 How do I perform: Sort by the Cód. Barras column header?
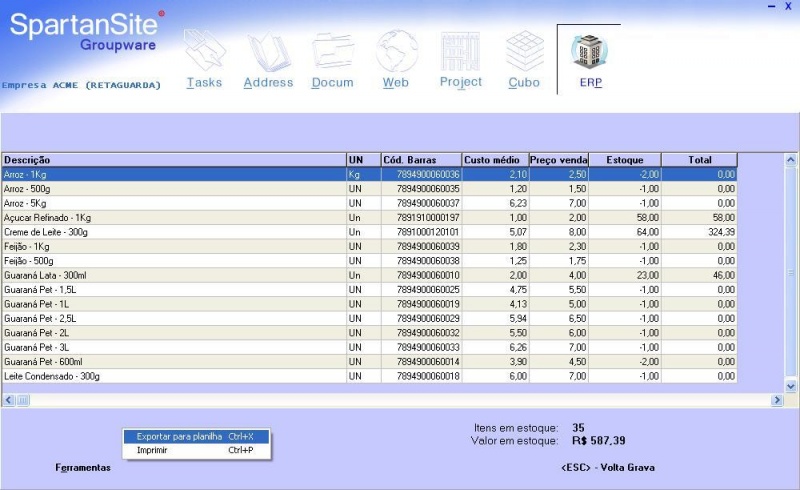(x=421, y=160)
